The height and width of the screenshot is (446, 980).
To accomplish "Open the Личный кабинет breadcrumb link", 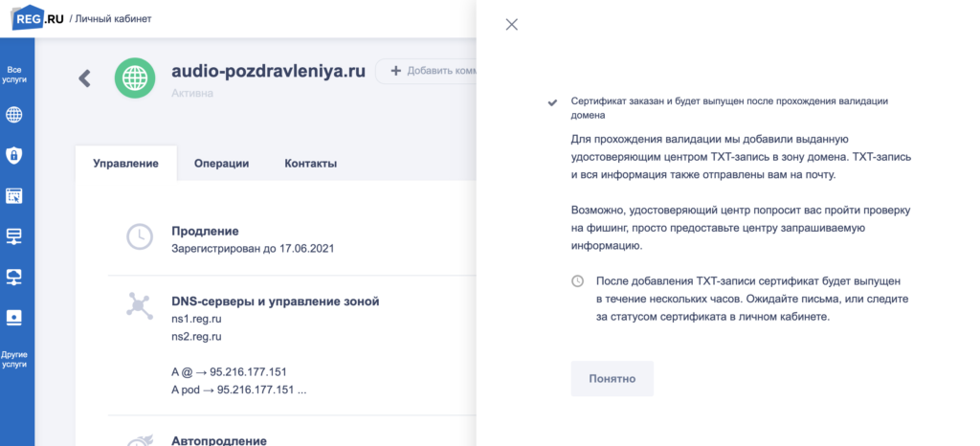I will [114, 19].
